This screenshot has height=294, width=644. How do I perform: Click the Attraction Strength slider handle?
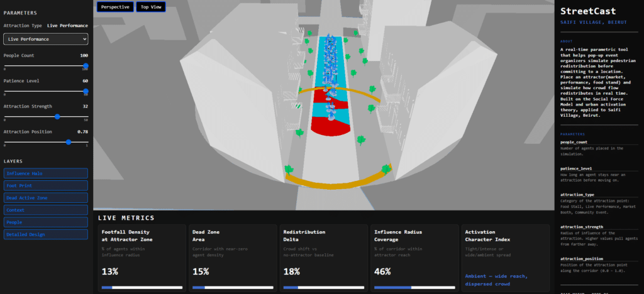click(x=57, y=117)
